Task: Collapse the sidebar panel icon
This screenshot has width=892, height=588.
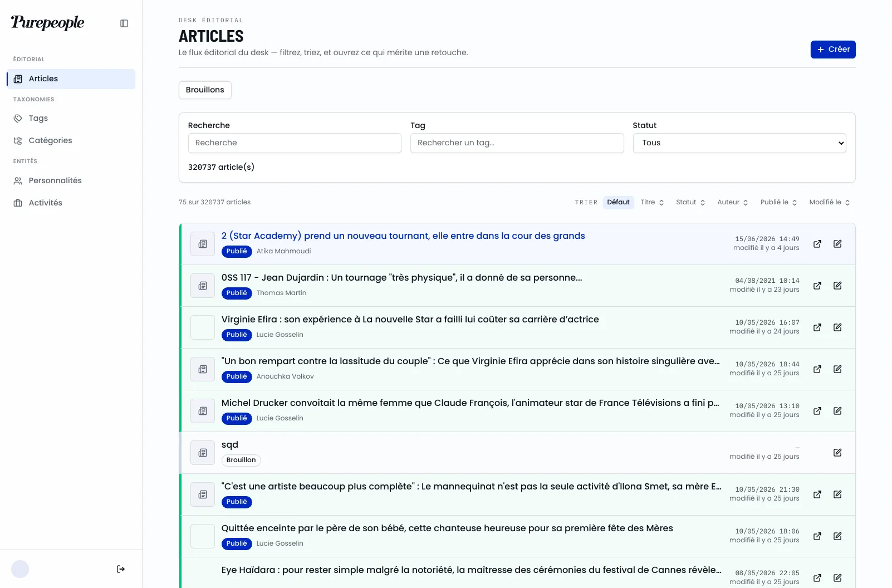Action: tap(124, 23)
